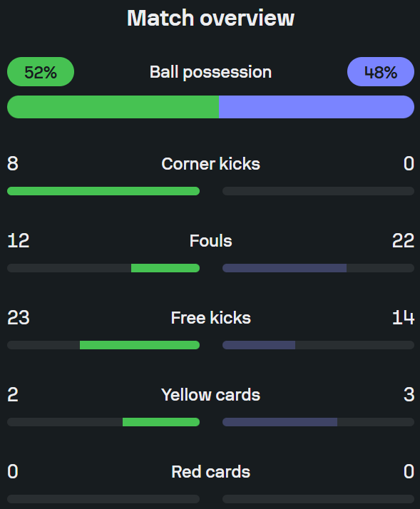Click the purple Yellow cards bar segment

[x=280, y=422]
